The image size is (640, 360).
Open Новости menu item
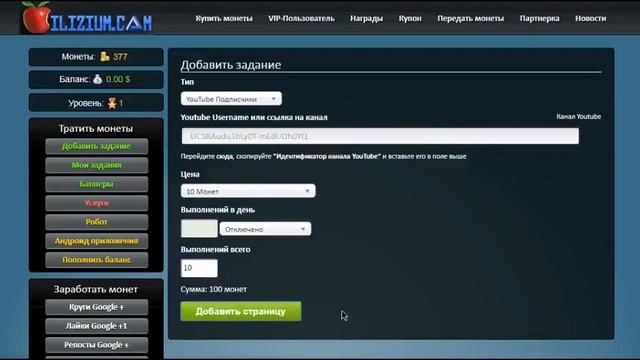(x=590, y=18)
